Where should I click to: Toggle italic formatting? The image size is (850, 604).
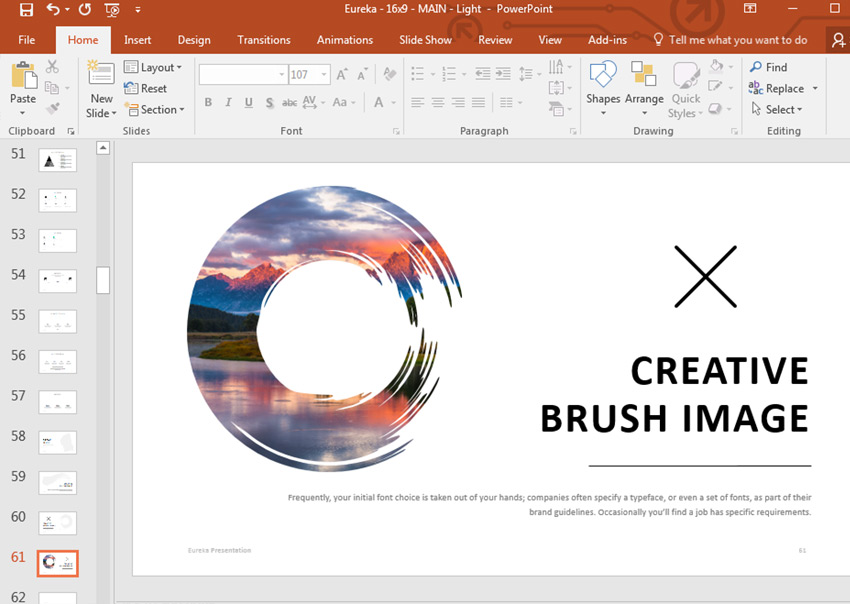pyautogui.click(x=228, y=103)
